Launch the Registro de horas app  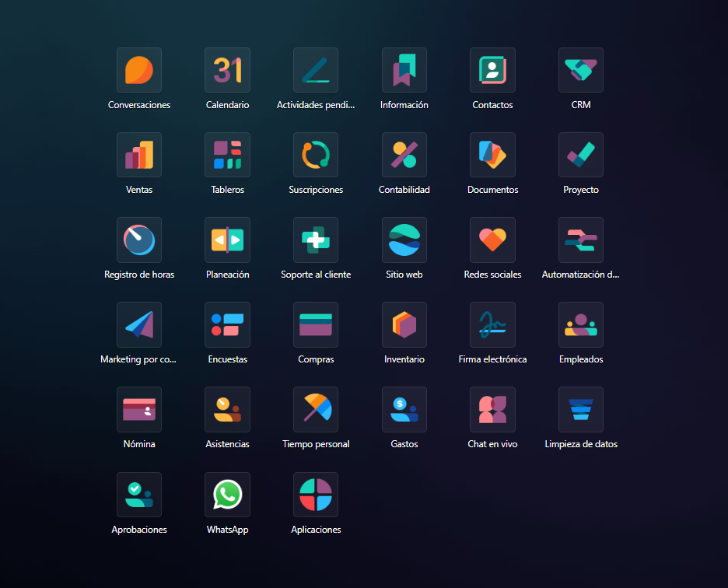click(x=139, y=240)
